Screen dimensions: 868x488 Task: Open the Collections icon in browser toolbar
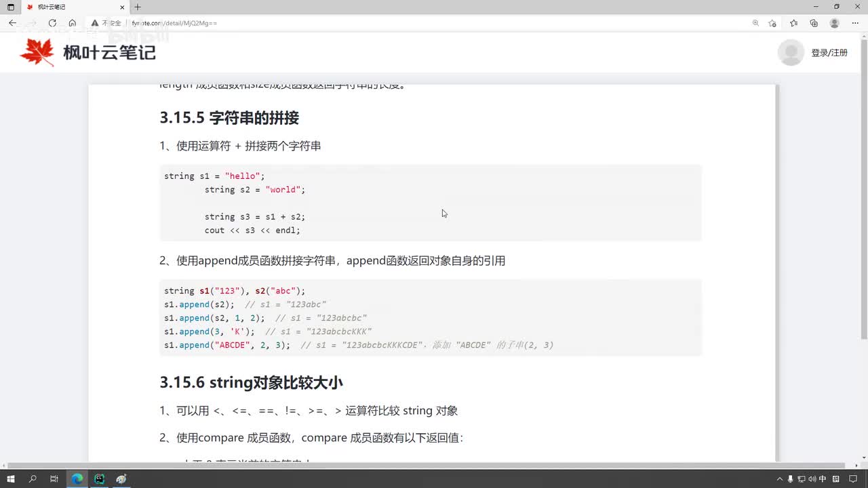pyautogui.click(x=814, y=23)
